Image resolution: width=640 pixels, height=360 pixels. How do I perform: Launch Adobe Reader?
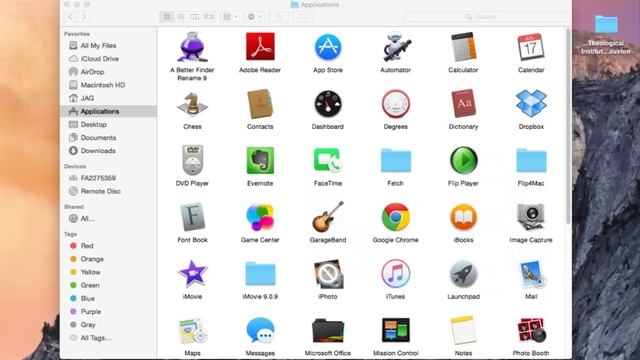tap(260, 47)
